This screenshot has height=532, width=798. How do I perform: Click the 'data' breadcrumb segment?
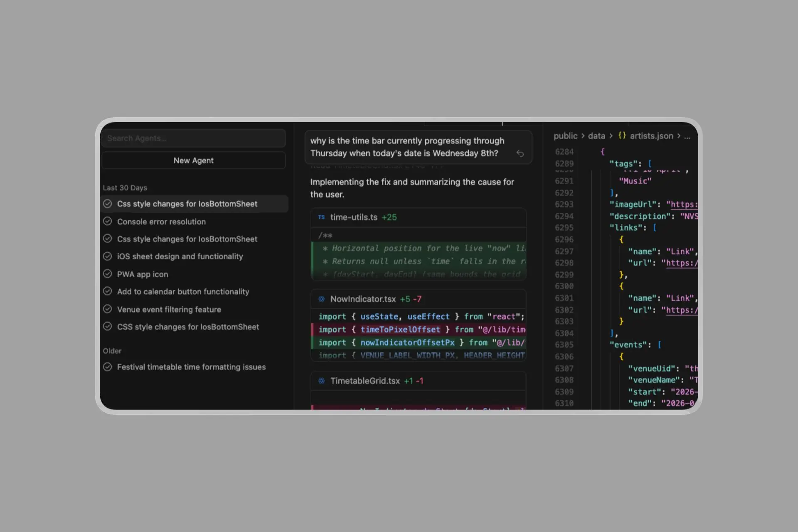(x=596, y=136)
